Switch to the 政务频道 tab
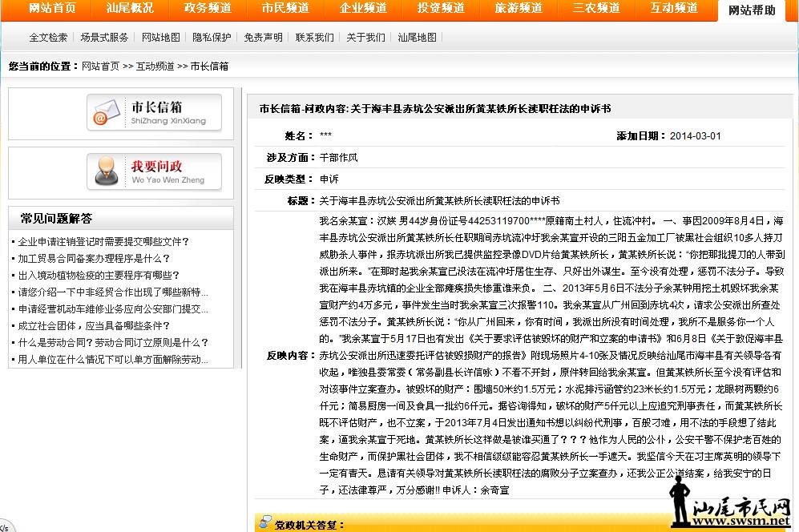The width and height of the screenshot is (799, 532). [208, 9]
